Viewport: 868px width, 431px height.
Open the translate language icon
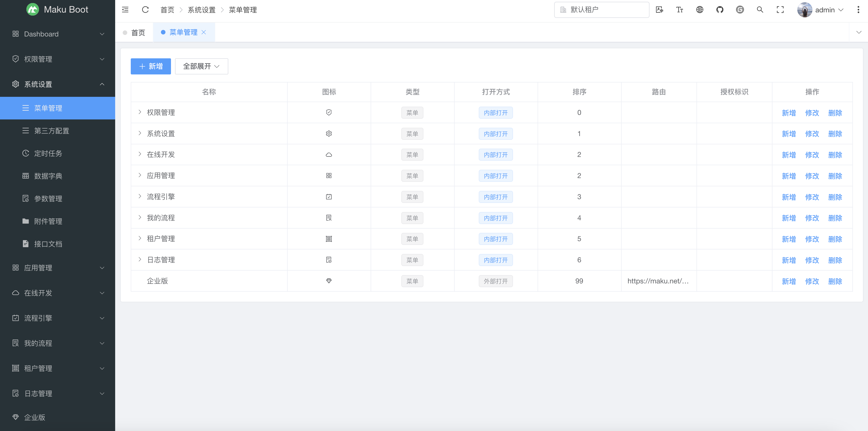(x=660, y=10)
